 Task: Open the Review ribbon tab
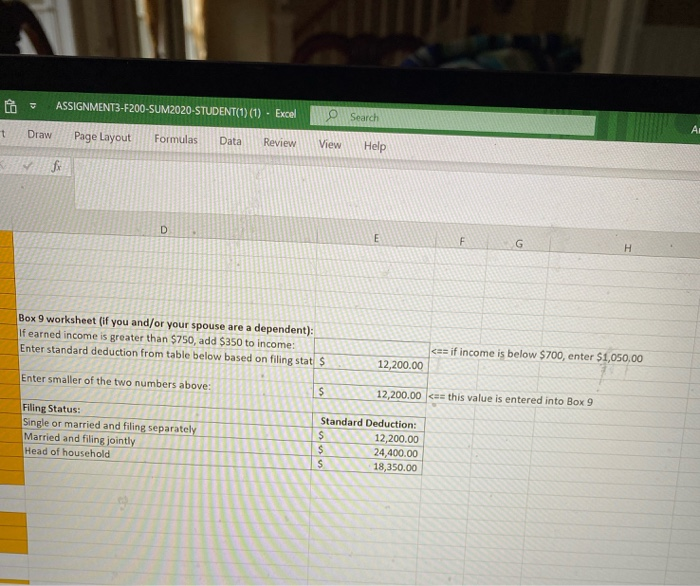click(x=279, y=143)
